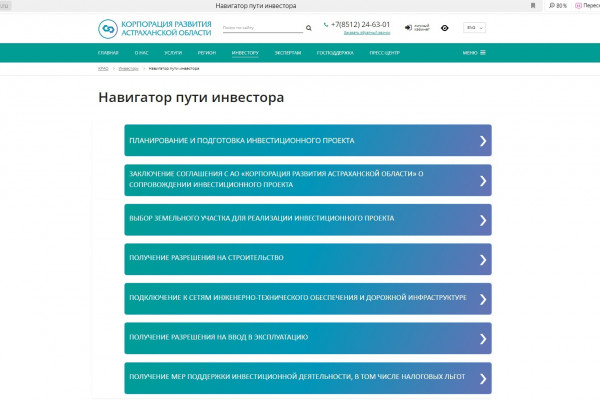
Task: Click the 80% zoom indicator
Action: tap(558, 5)
